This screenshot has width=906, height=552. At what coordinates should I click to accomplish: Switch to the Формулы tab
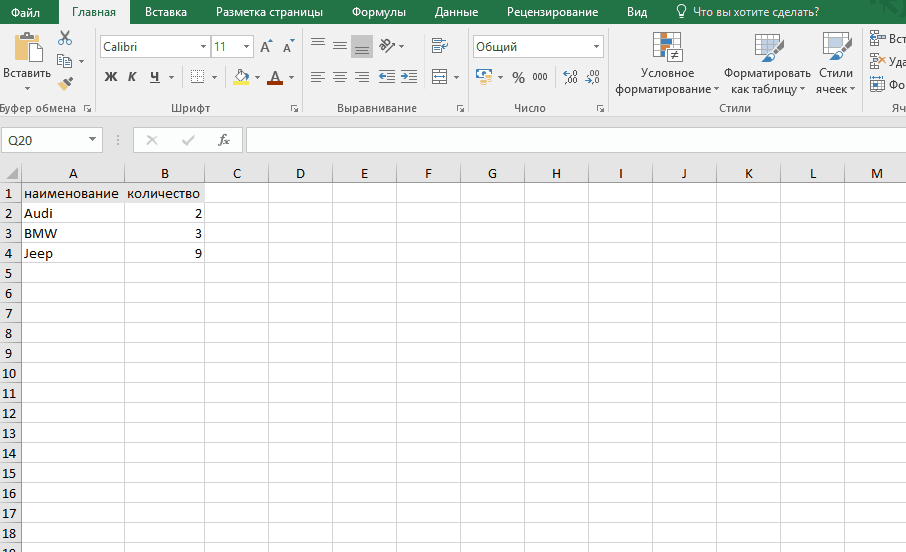(x=379, y=12)
